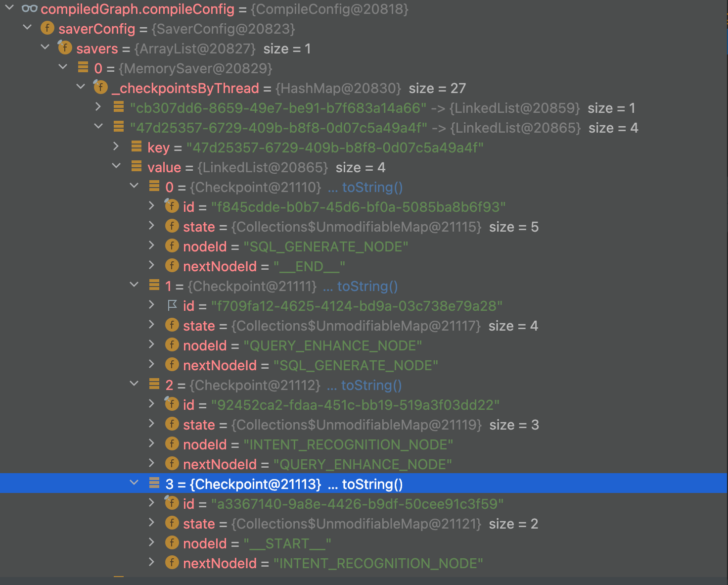
Task: Collapse the compiledGraph.compileConfig watch node
Action: coord(9,7)
